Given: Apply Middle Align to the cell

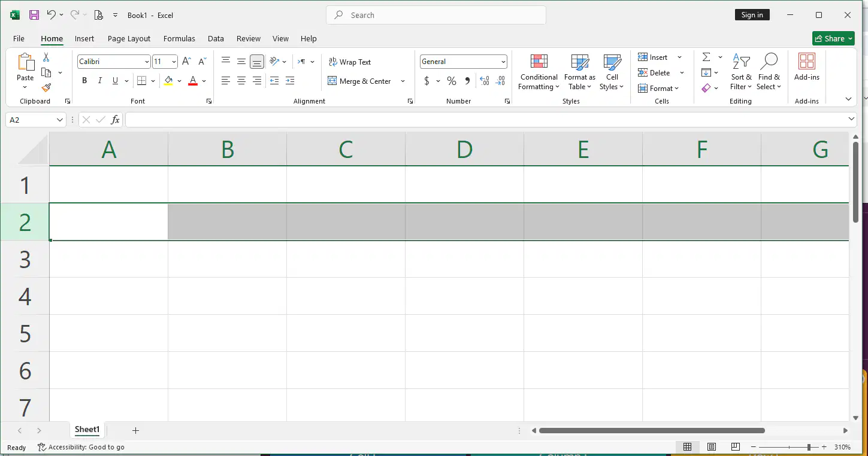Looking at the screenshot, I should [x=241, y=61].
